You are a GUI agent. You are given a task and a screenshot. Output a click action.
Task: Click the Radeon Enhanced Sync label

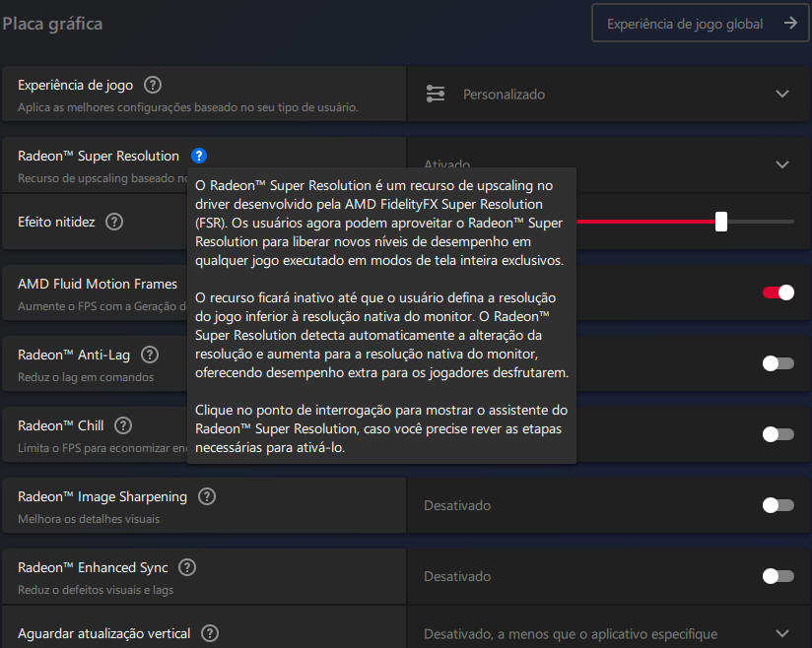point(93,568)
